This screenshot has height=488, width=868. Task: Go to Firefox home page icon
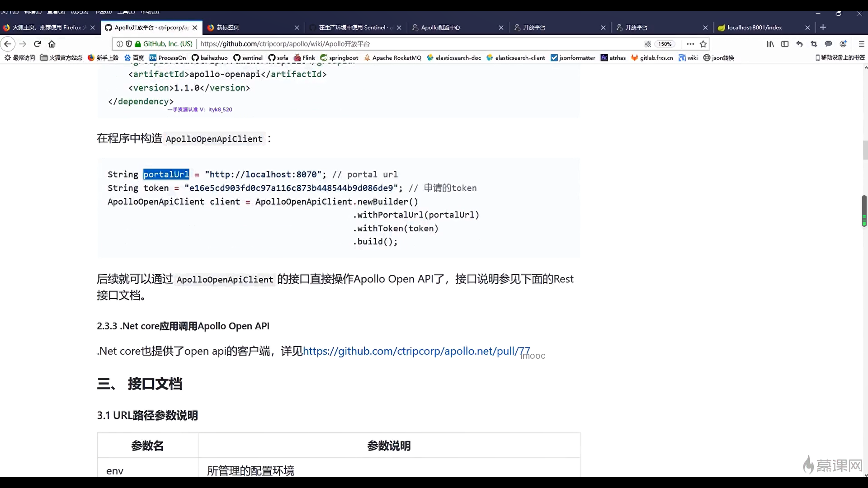pos(52,44)
